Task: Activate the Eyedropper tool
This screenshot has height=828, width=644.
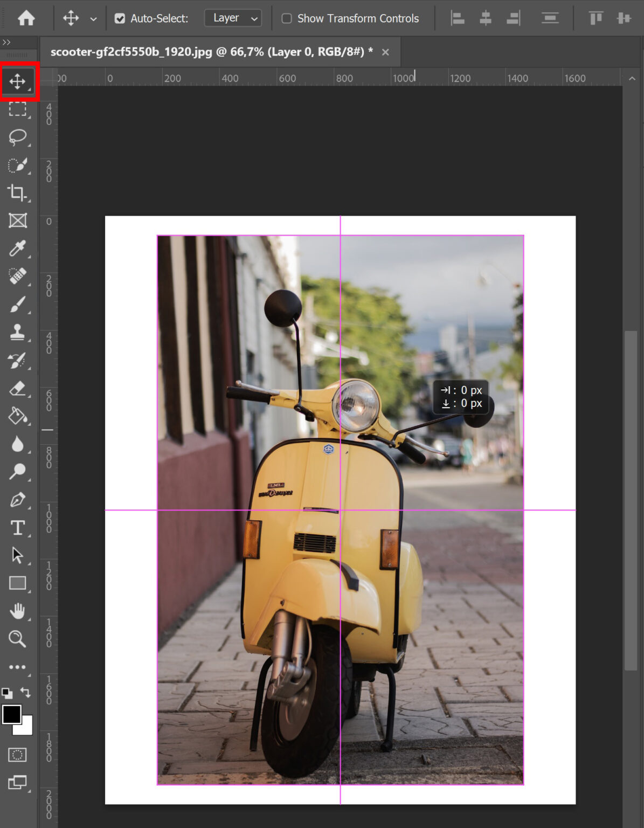Action: tap(18, 249)
